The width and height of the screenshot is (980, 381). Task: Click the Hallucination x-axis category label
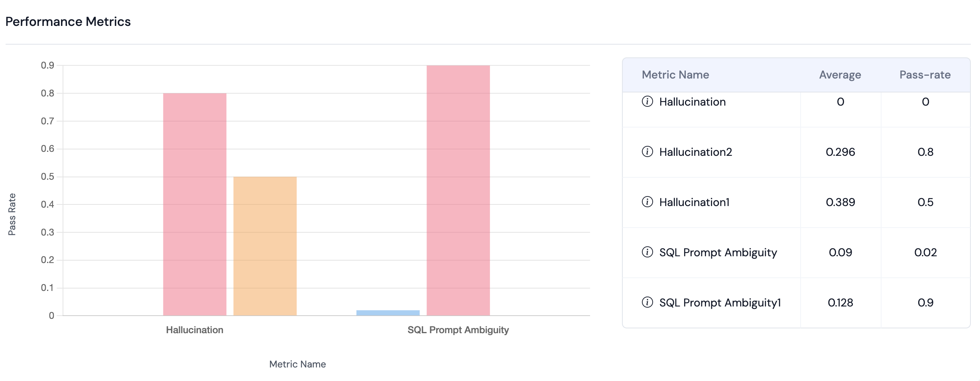click(x=195, y=330)
